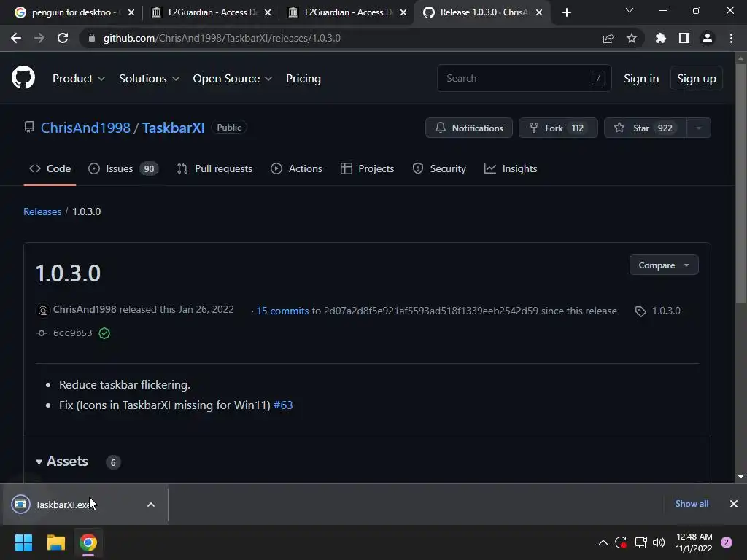Image resolution: width=747 pixels, height=560 pixels.
Task: Click the padlock site info icon
Action: [91, 38]
